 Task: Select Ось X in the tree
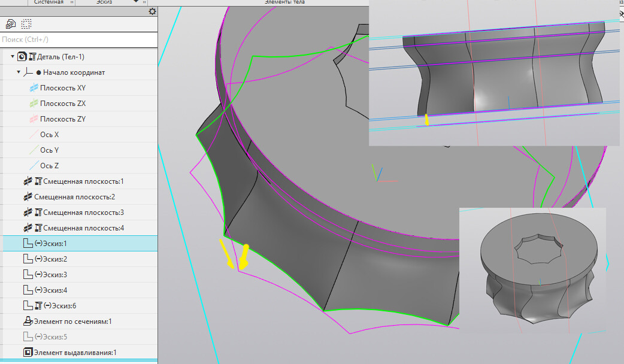49,135
